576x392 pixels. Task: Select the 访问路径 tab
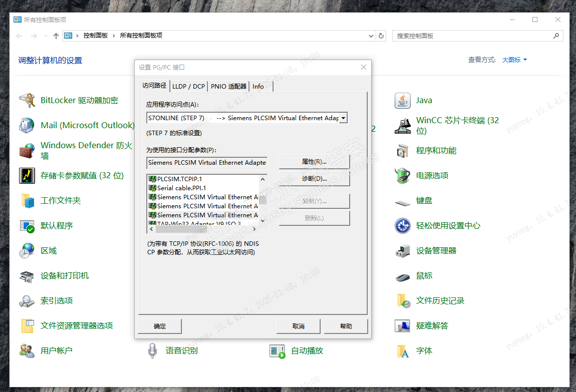pos(154,86)
